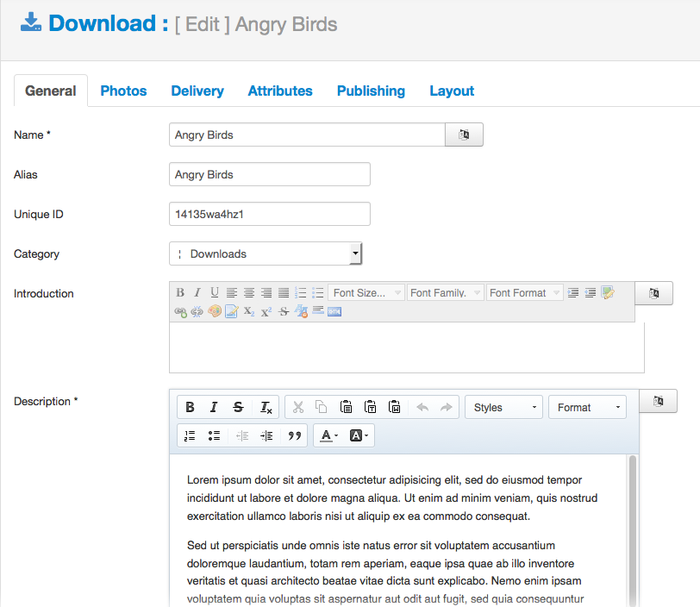Increase indent in Introduction editor toolbar
The height and width of the screenshot is (607, 700).
[573, 292]
